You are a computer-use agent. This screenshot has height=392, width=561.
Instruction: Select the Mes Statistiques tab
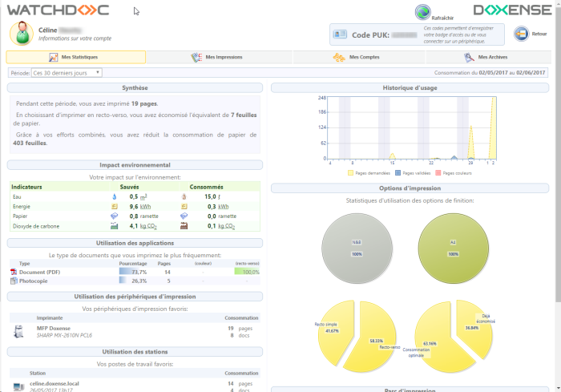pos(75,57)
